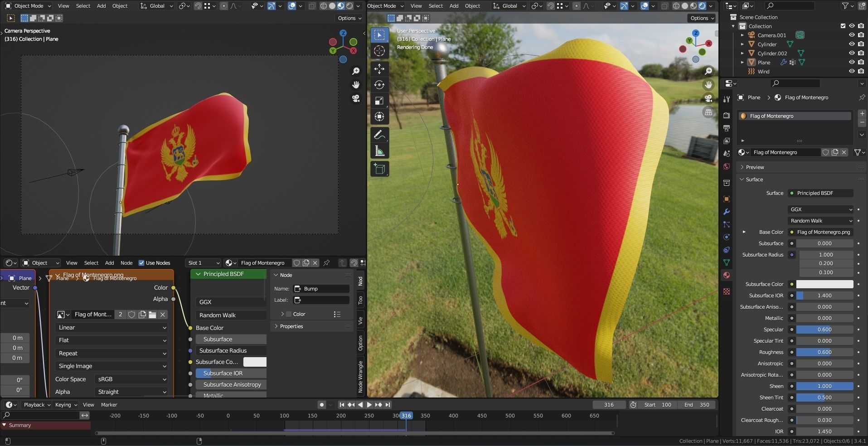Image resolution: width=868 pixels, height=446 pixels.
Task: Select the Select Box tool in right viewport
Action: 379,34
